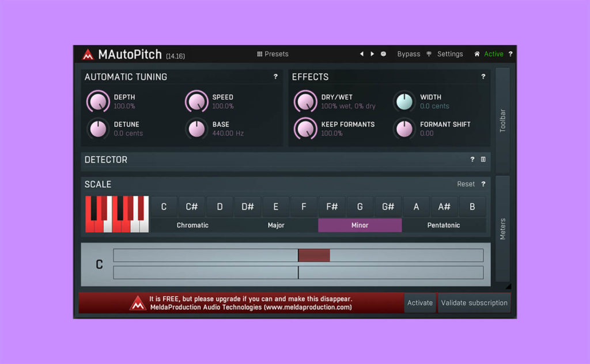This screenshot has width=590, height=364.
Task: Load the previous preset arrow
Action: (x=362, y=54)
